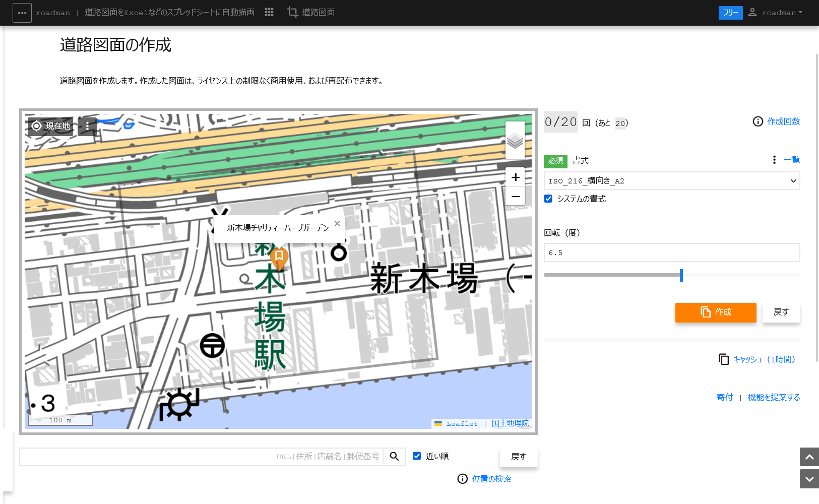Open the 書式 format dropdown
Image resolution: width=819 pixels, height=504 pixels.
671,181
